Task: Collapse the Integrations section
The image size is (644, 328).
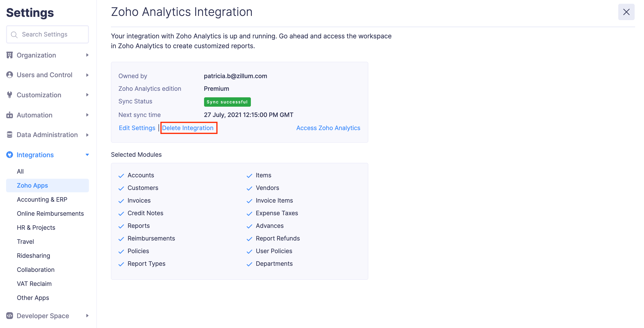Action: click(x=87, y=154)
